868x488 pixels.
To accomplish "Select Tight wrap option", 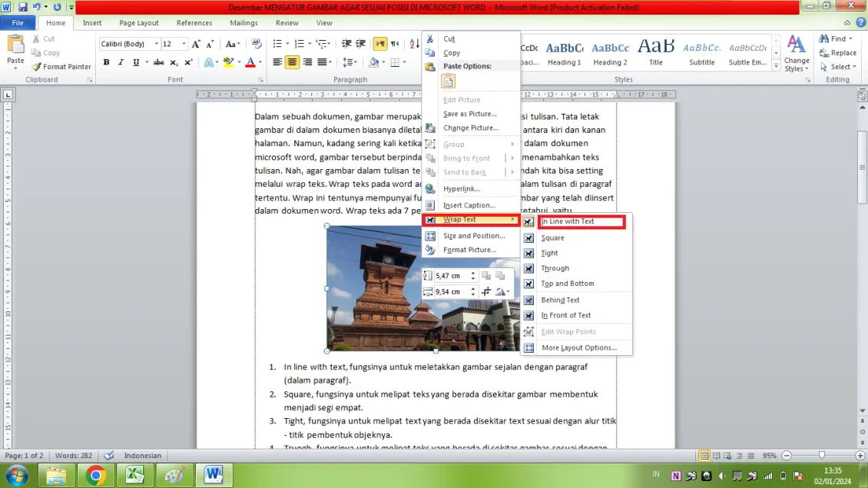I will tap(577, 253).
